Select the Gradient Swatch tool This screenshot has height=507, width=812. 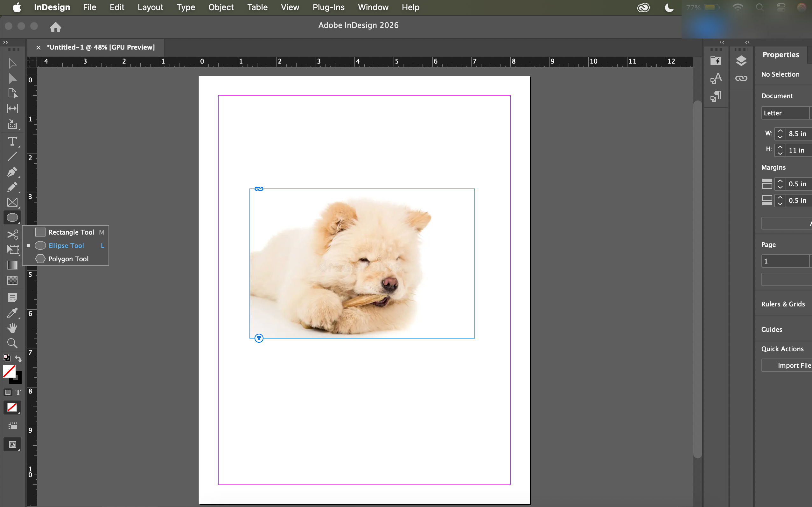click(x=12, y=265)
